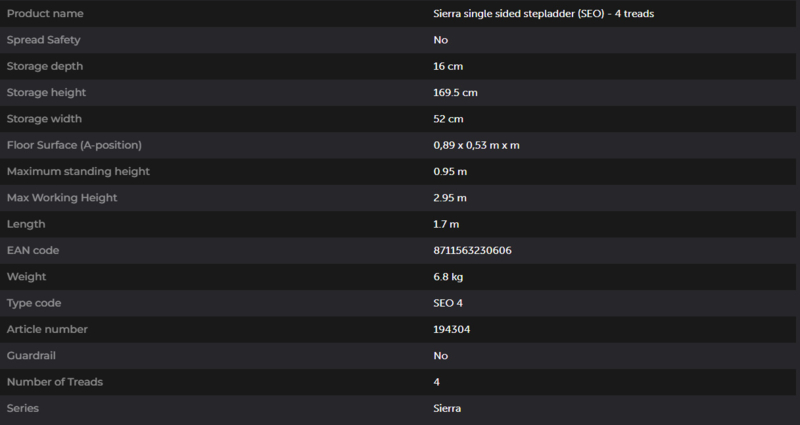
Task: Select the 0,89 x 0,53 m value
Action: click(x=476, y=145)
